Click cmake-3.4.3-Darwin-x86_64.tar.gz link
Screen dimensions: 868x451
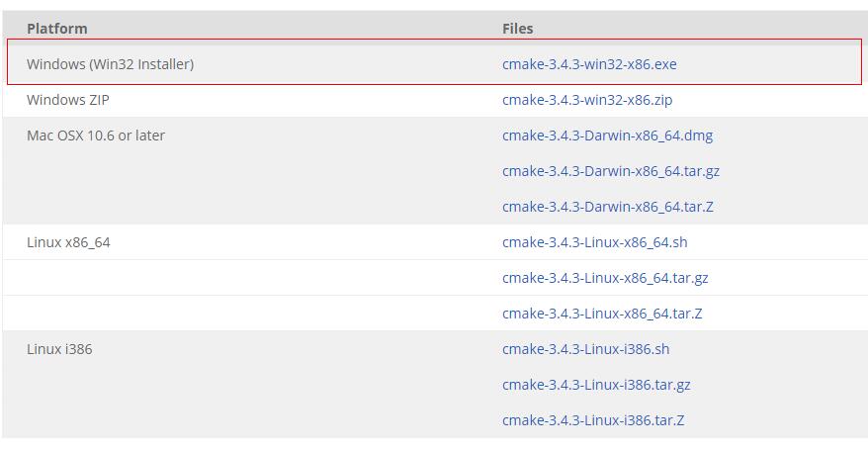coord(611,171)
